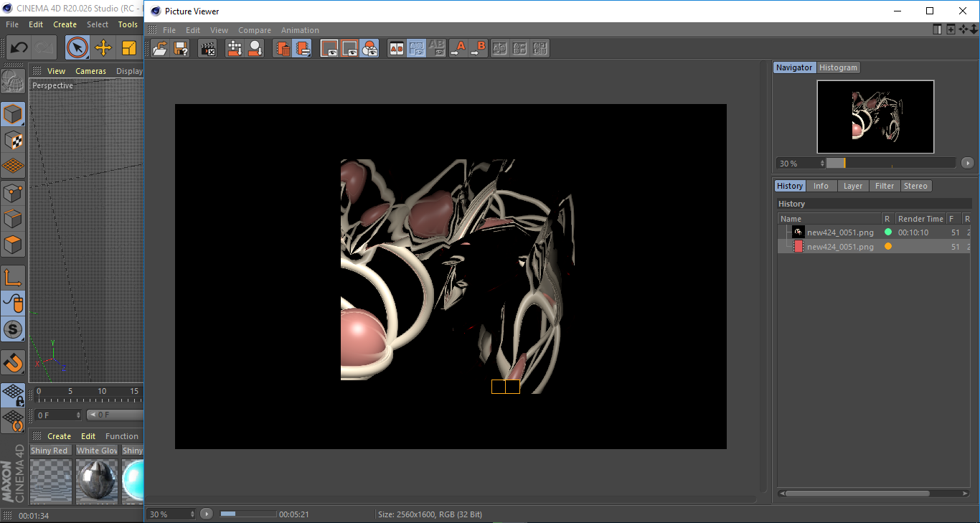The image size is (980, 523).
Task: Toggle the first display-mode eye icon
Action: pos(329,48)
